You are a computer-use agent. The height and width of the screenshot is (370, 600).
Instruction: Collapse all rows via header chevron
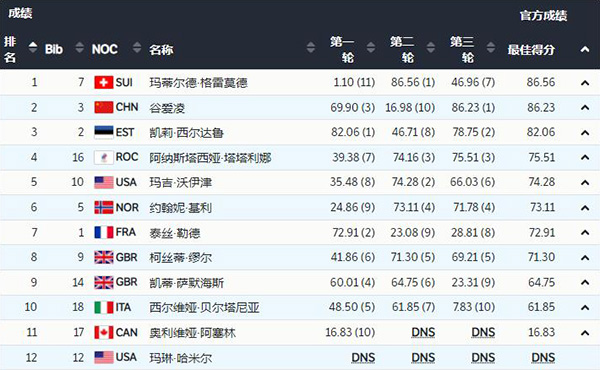(585, 49)
